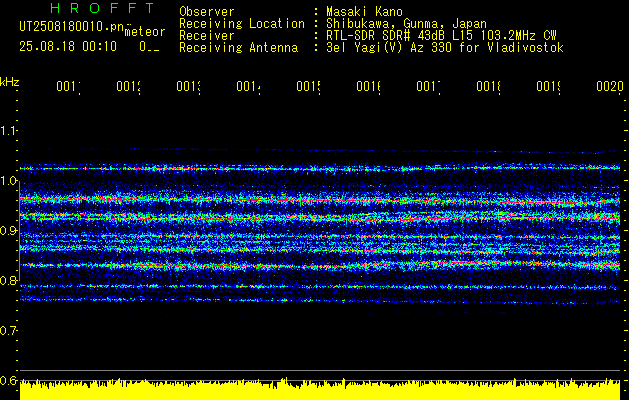Click the date stamp 25.08.18 00:10

pos(68,47)
